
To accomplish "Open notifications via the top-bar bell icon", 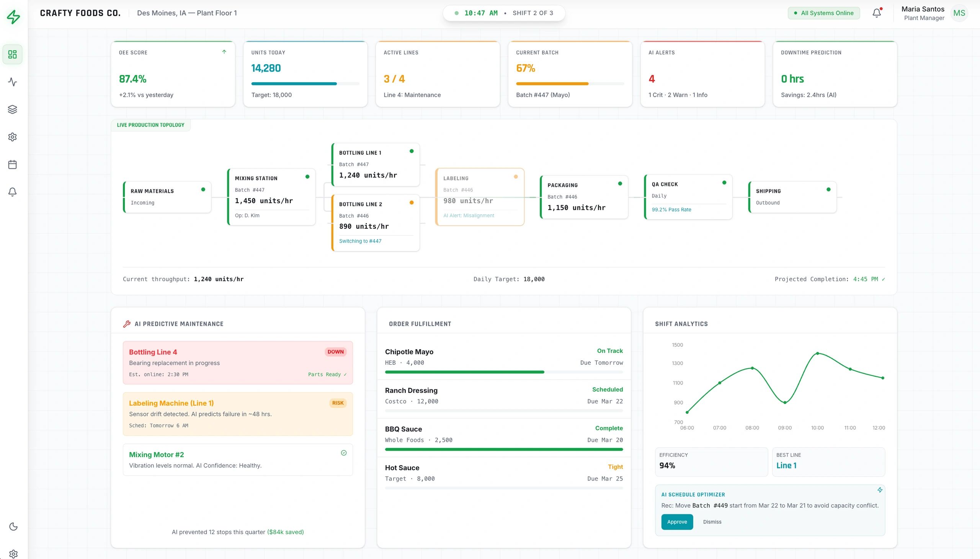I will point(876,13).
